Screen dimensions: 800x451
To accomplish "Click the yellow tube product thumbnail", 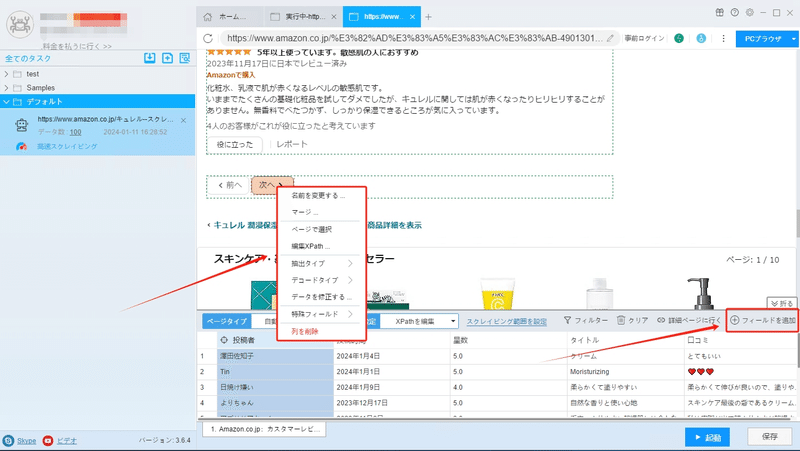I will click(497, 295).
